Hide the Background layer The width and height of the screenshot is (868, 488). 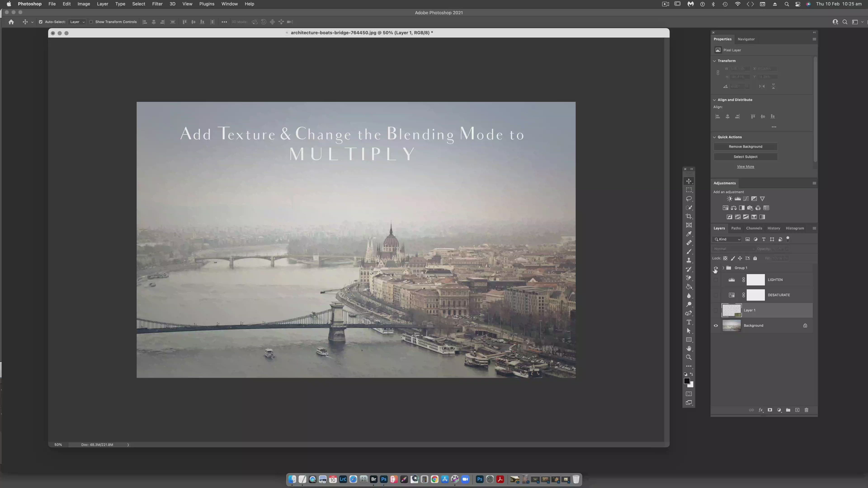(716, 326)
